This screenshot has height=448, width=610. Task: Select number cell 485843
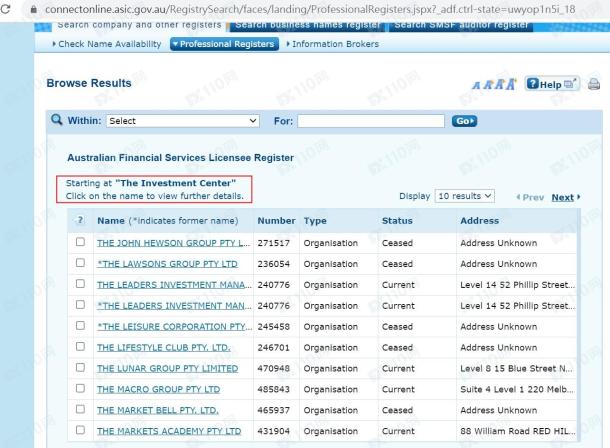click(273, 390)
